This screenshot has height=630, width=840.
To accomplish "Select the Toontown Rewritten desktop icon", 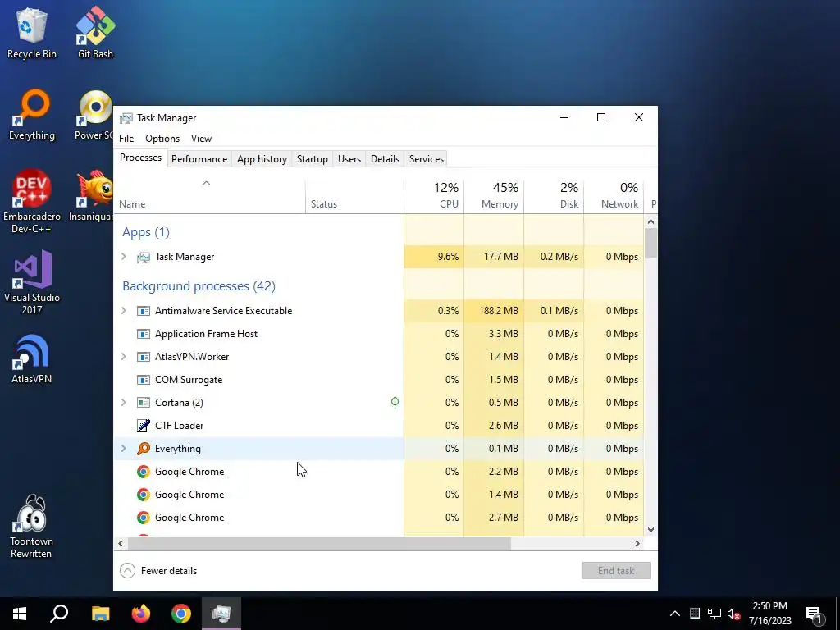I will pyautogui.click(x=32, y=527).
